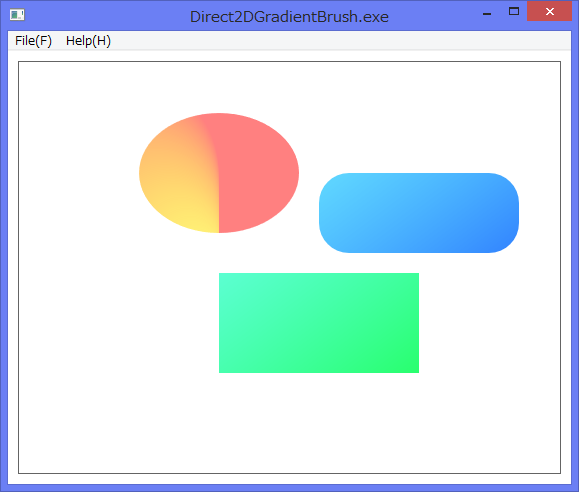Select the green gradient rectangle
Screen dimensions: 579x492
pos(319,323)
